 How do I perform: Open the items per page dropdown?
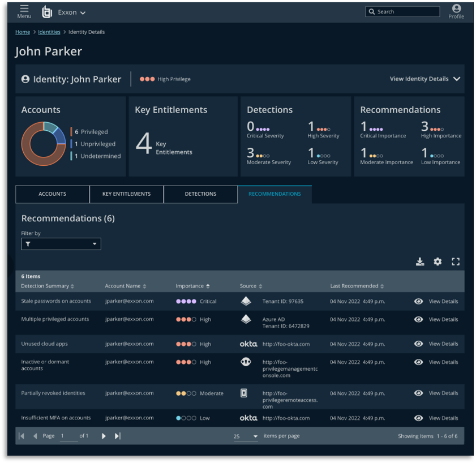[x=246, y=436]
